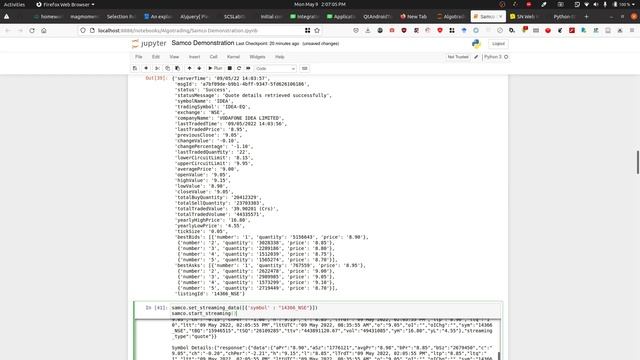640x360 pixels.
Task: Go back with the browser back arrow
Action: pos(8,31)
